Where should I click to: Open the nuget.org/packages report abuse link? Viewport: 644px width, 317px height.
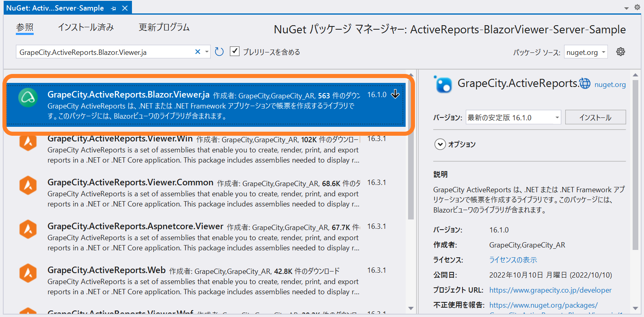(543, 305)
